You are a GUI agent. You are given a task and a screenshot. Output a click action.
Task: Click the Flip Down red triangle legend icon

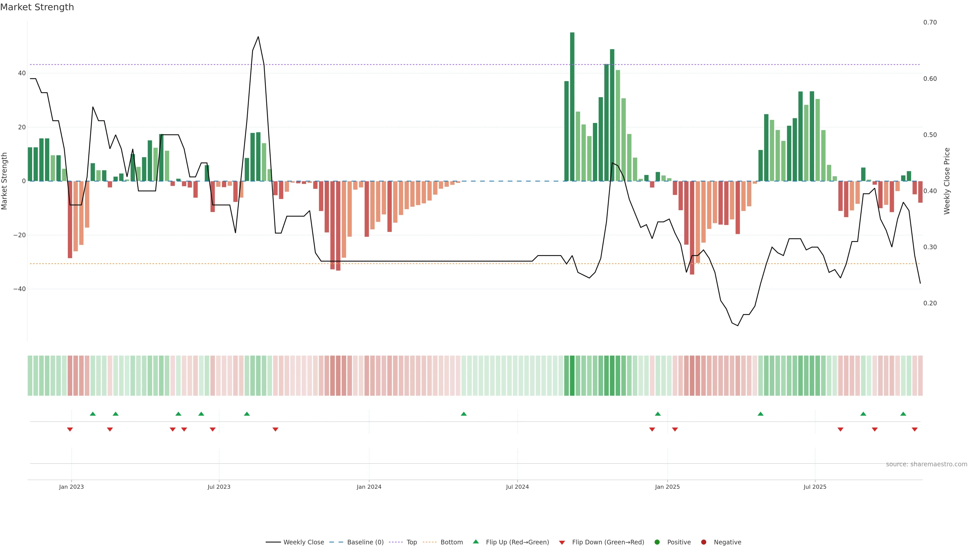pyautogui.click(x=562, y=543)
